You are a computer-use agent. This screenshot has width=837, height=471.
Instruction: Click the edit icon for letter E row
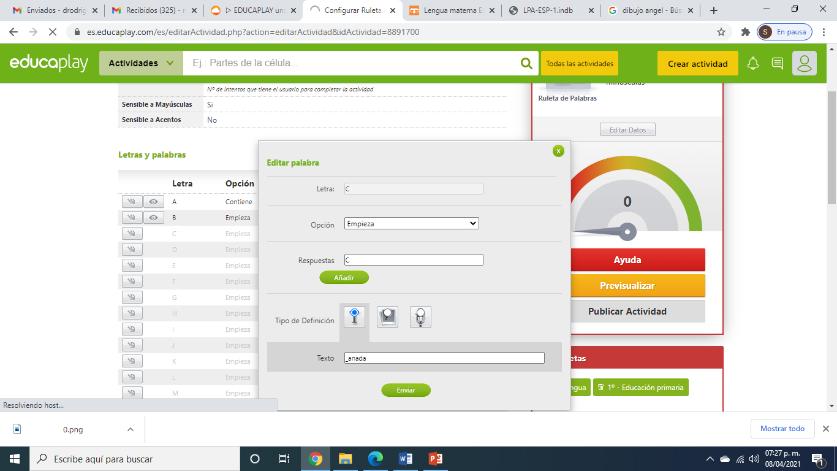pyautogui.click(x=132, y=265)
